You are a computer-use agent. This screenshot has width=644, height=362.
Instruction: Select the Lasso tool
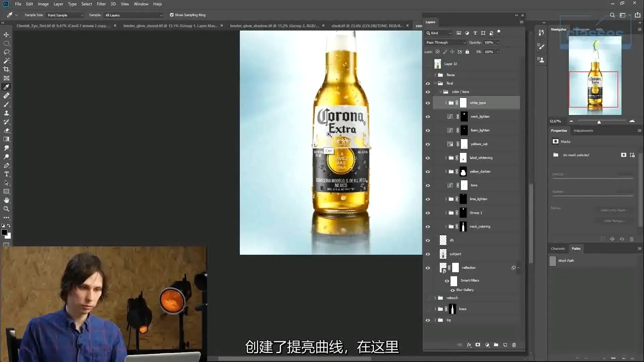point(6,52)
